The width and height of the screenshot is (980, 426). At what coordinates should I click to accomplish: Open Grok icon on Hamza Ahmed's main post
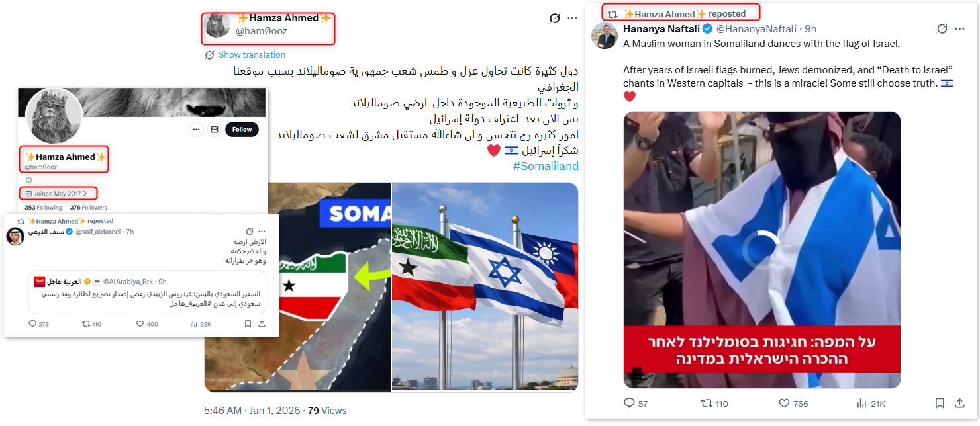coord(555,19)
